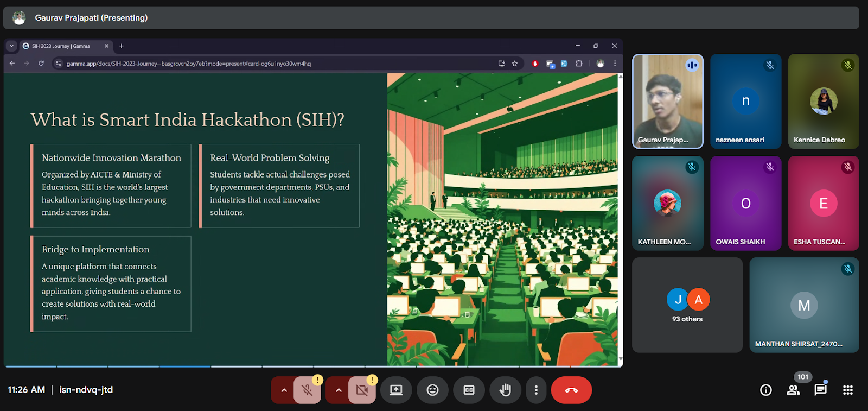This screenshot has width=868, height=411.
Task: Open meeting details info icon
Action: (x=766, y=390)
